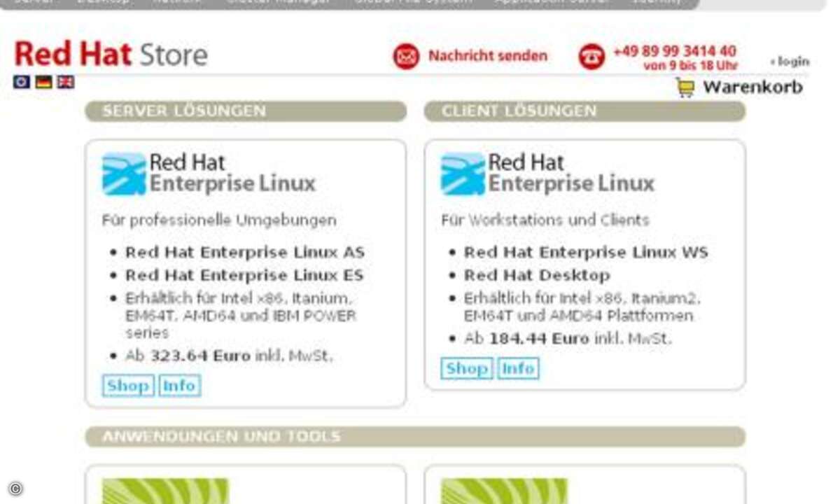Select the German flag language icon

tap(44, 82)
